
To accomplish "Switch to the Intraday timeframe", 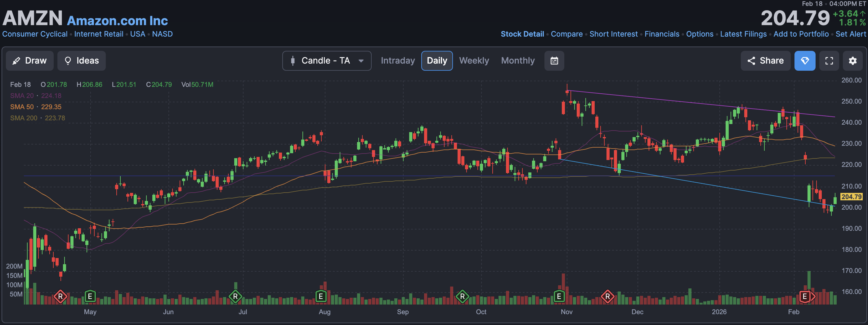I will (398, 60).
